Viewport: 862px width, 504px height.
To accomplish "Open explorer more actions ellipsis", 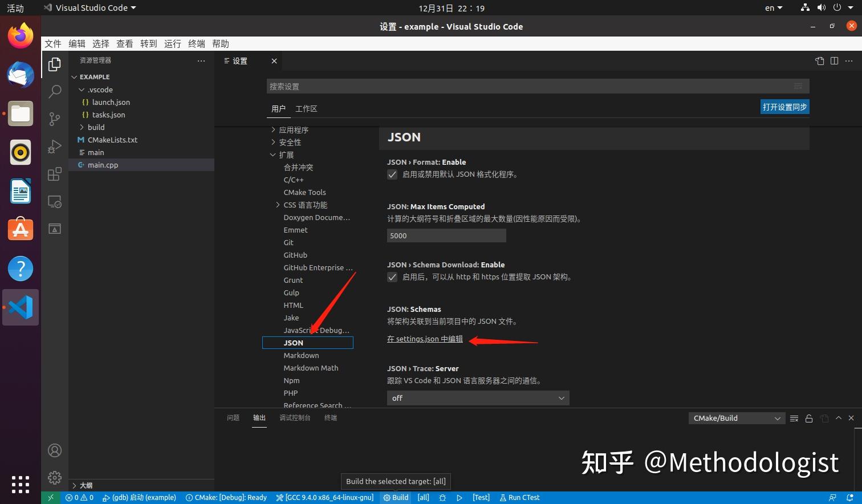I will (x=201, y=60).
